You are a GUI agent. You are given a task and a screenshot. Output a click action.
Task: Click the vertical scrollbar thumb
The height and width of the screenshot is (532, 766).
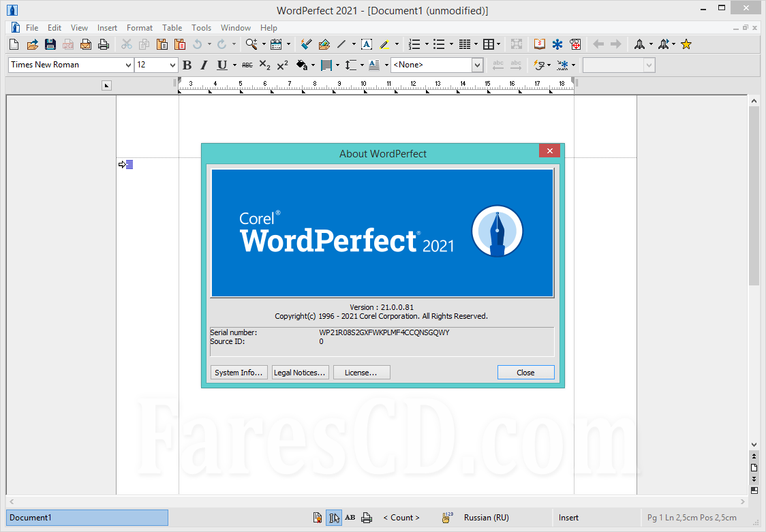tap(754, 195)
